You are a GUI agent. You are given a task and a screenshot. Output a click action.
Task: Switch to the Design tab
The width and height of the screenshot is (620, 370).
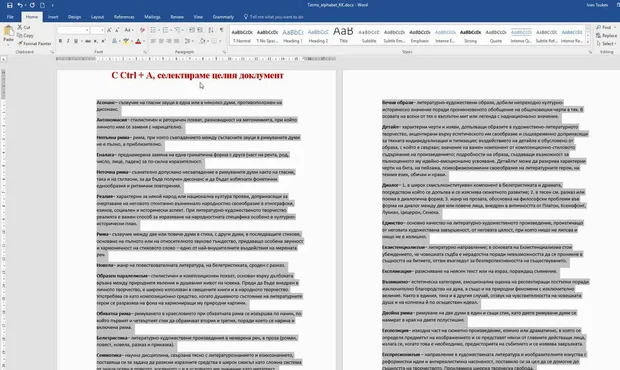click(x=74, y=17)
